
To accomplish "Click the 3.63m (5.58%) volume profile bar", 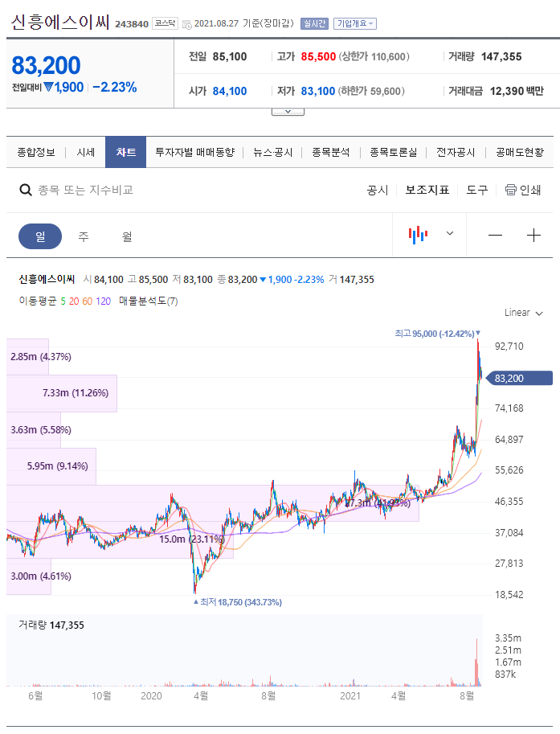I will tap(34, 430).
